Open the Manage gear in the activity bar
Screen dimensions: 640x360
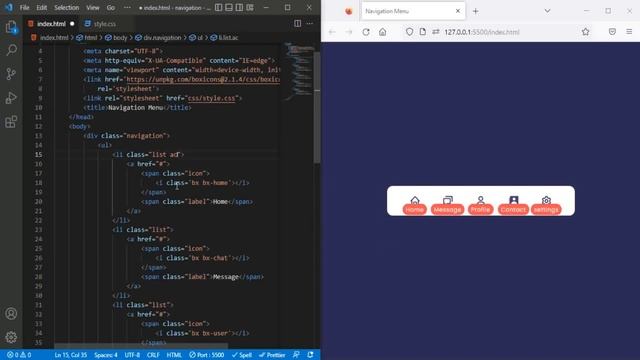pyautogui.click(x=11, y=337)
